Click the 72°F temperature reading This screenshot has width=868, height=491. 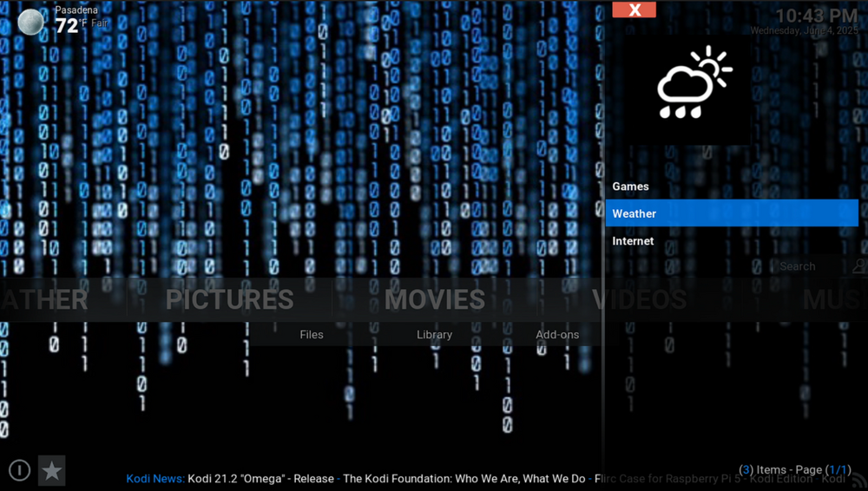[71, 25]
